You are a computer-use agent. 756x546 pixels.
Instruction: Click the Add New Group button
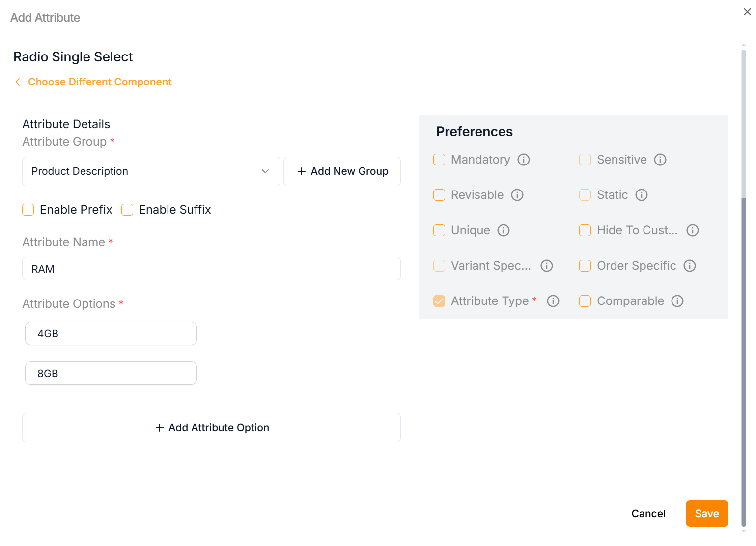click(342, 171)
